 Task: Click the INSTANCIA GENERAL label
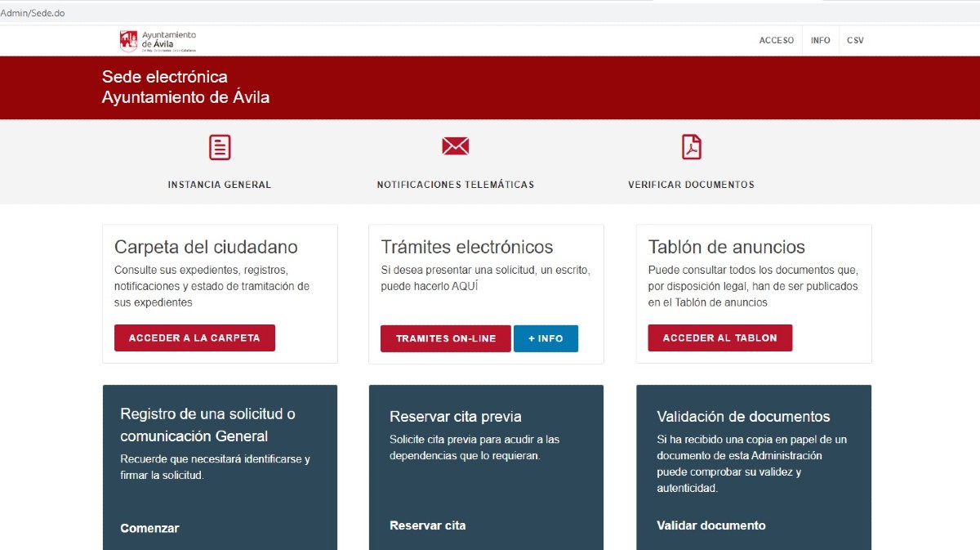click(219, 185)
